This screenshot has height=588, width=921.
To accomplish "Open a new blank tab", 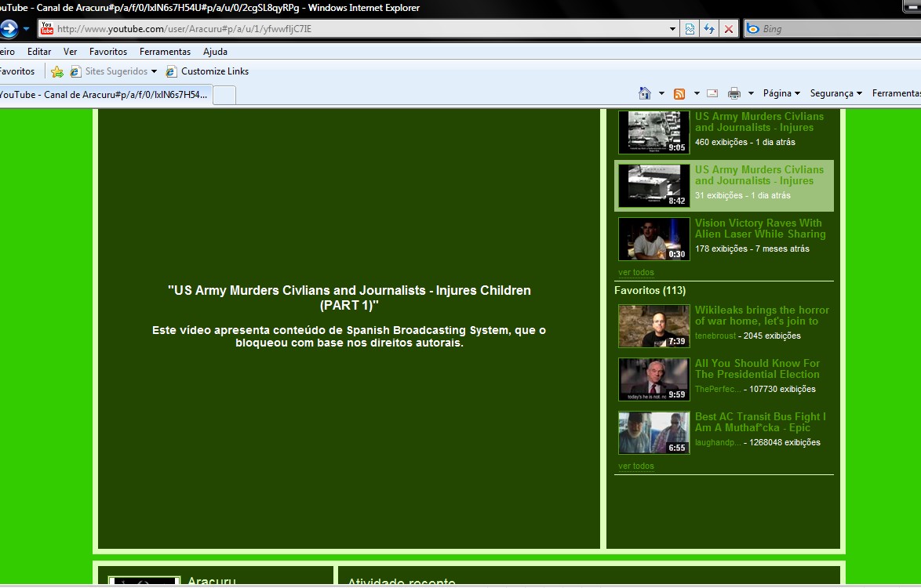I will pos(224,95).
